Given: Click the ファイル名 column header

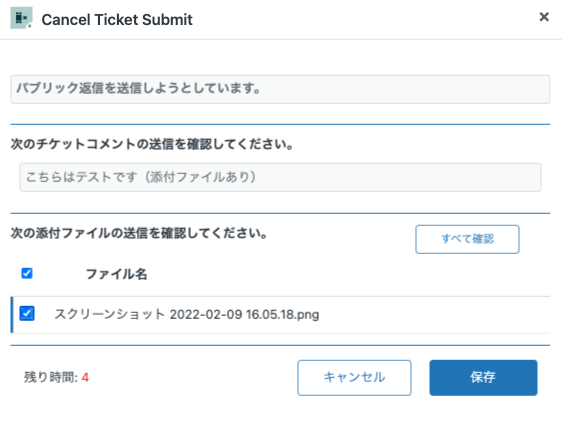Looking at the screenshot, I should pyautogui.click(x=116, y=274).
